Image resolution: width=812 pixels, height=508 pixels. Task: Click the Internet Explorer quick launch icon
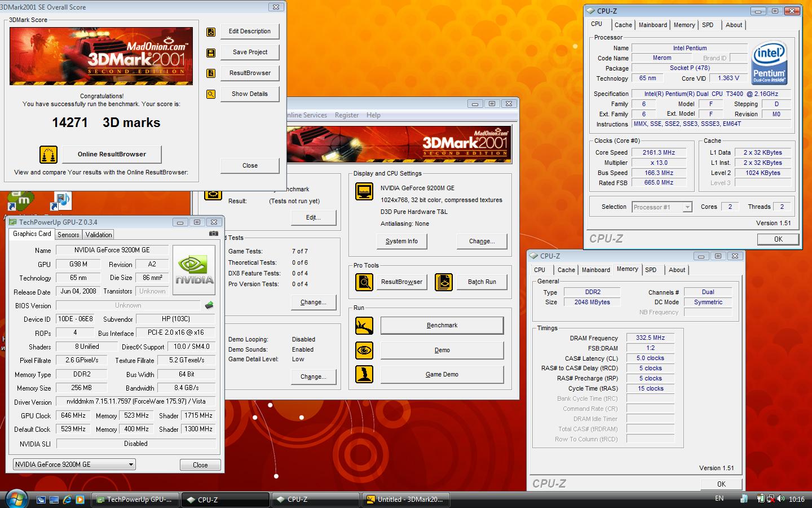(67, 500)
